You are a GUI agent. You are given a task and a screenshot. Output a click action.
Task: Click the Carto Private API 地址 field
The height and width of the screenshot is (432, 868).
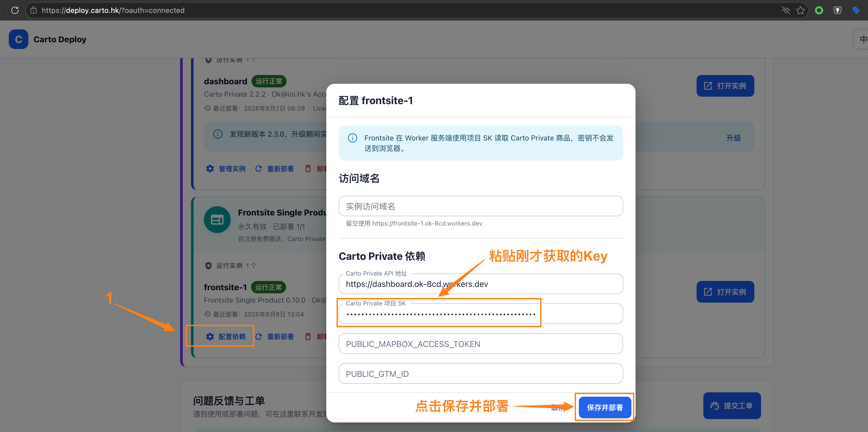tap(480, 284)
